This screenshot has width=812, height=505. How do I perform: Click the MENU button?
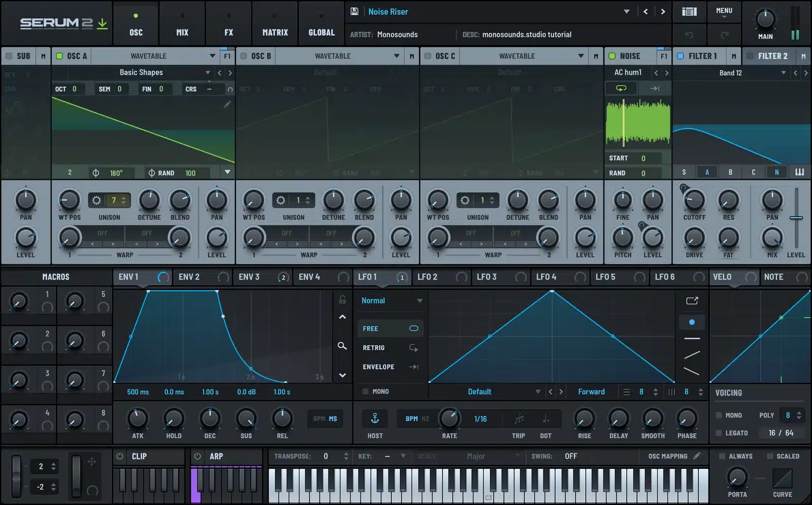(724, 11)
